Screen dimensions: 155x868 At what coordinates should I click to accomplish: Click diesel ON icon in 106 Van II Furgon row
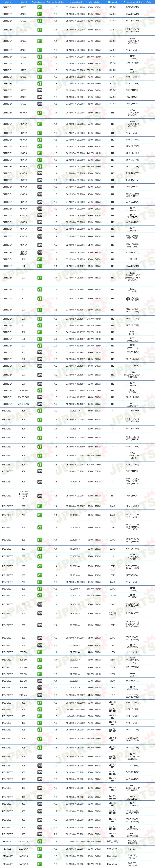(40, 496)
